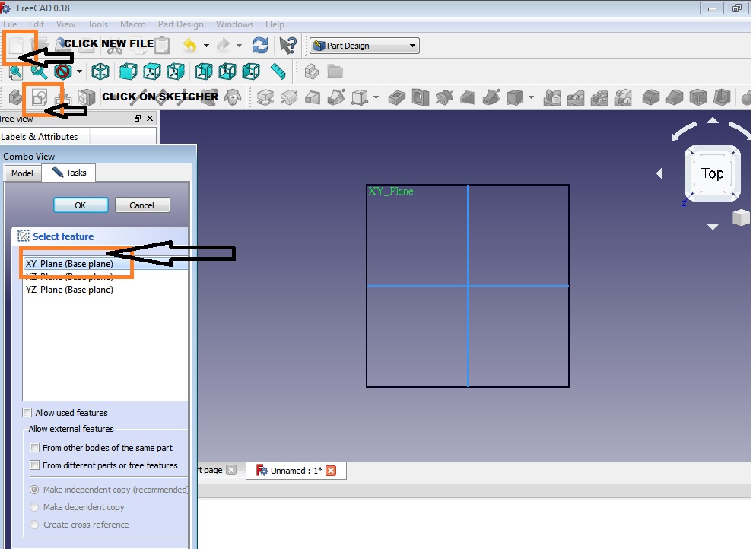Click the Create Group folder icon
Screen dimensions: 756x549
(335, 71)
